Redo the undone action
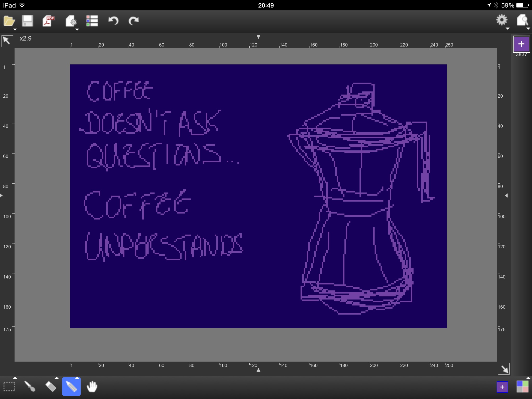Viewport: 532px width, 399px height. click(x=134, y=21)
